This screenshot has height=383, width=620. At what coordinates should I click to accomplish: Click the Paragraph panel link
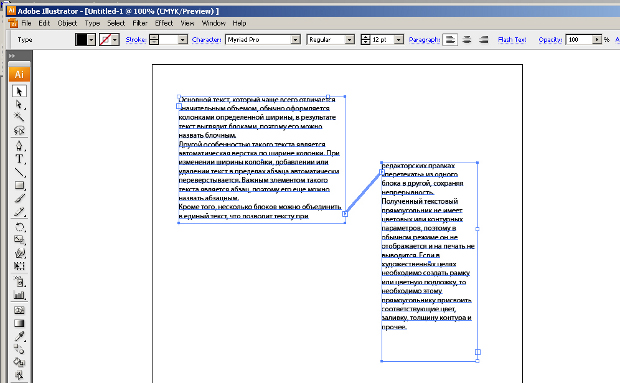pyautogui.click(x=424, y=40)
